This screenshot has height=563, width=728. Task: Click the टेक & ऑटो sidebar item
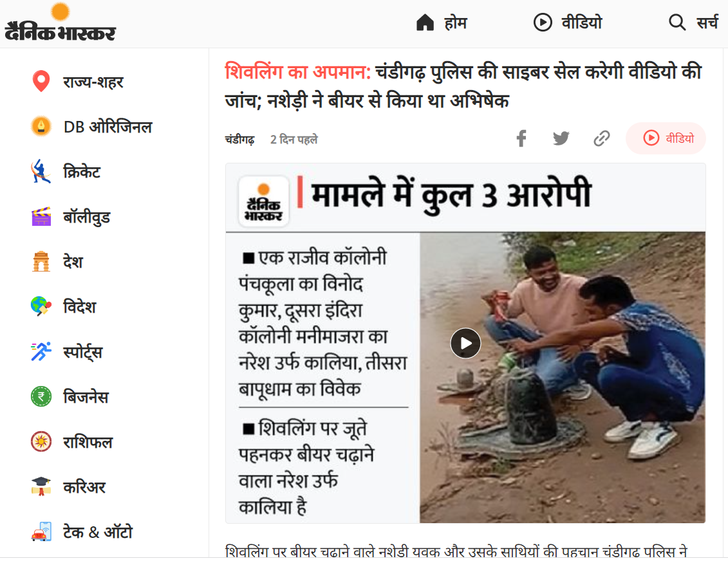97,532
